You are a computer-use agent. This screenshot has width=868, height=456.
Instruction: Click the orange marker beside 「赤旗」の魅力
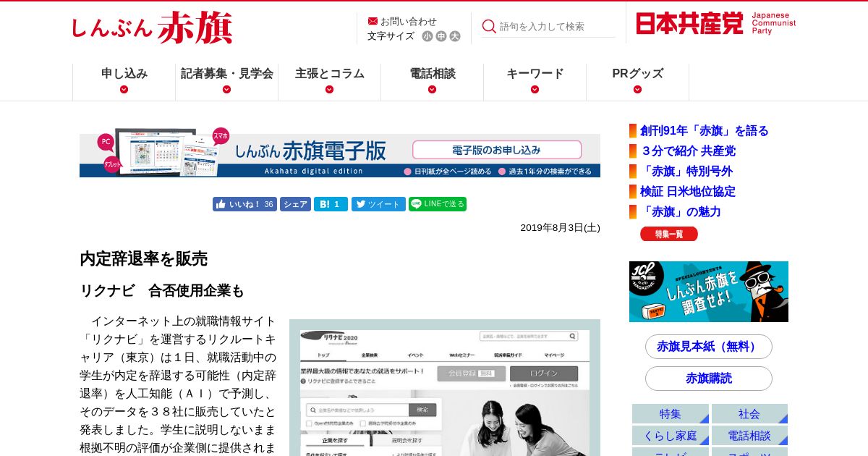coord(633,212)
